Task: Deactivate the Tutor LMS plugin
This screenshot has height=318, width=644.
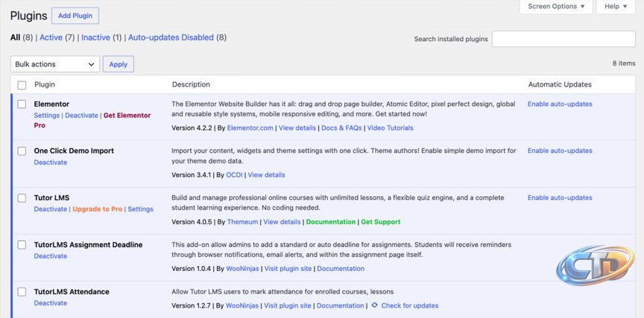Action: tap(51, 210)
